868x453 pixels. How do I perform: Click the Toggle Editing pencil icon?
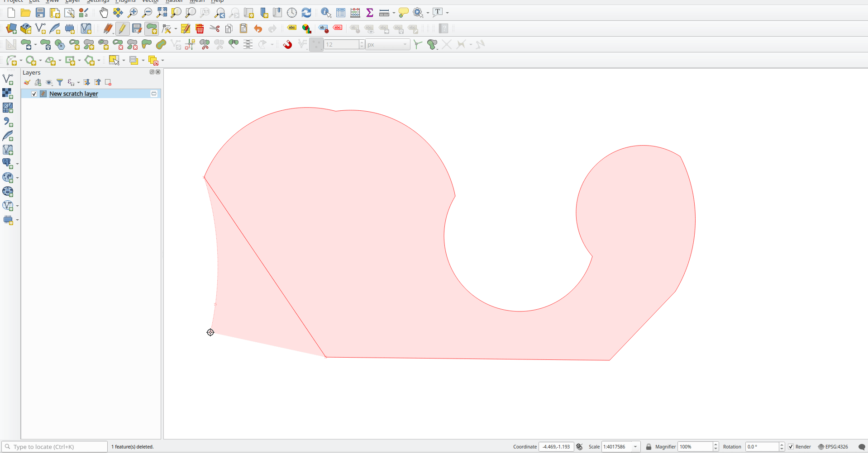click(122, 29)
